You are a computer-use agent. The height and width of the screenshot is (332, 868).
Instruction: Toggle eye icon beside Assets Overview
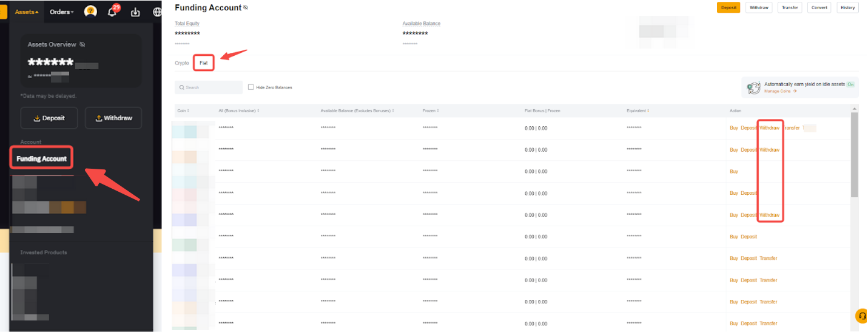(82, 44)
